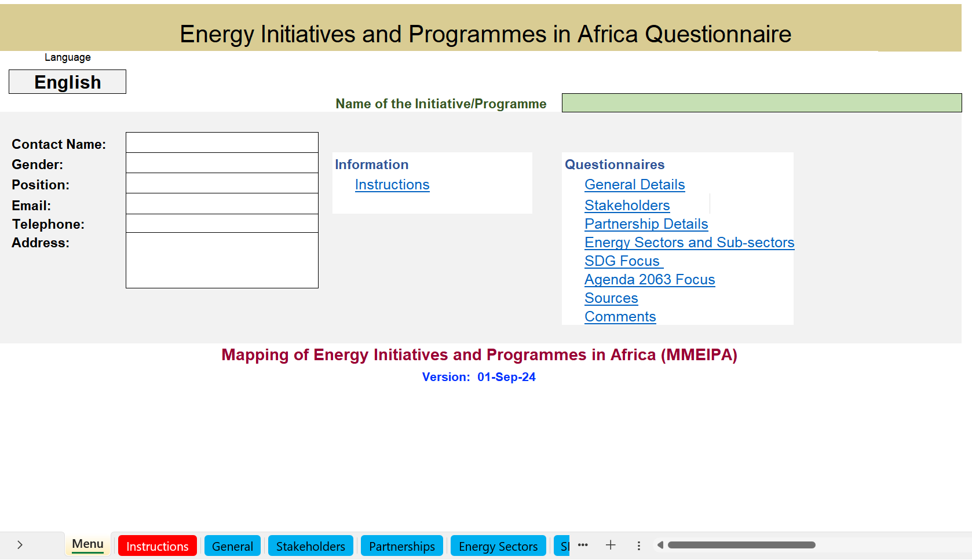Select the Email input cell

222,204
